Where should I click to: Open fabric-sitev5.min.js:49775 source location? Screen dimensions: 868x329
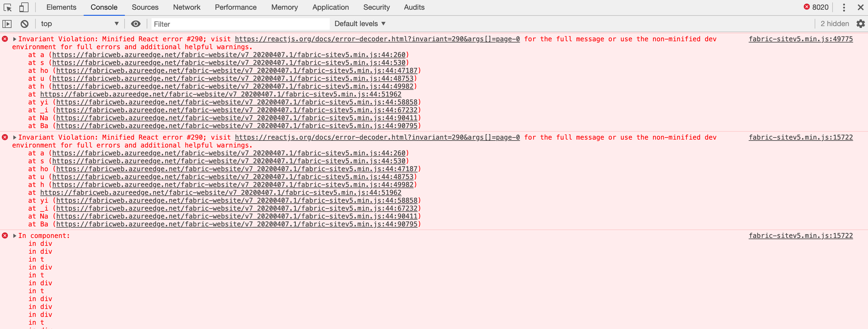800,39
